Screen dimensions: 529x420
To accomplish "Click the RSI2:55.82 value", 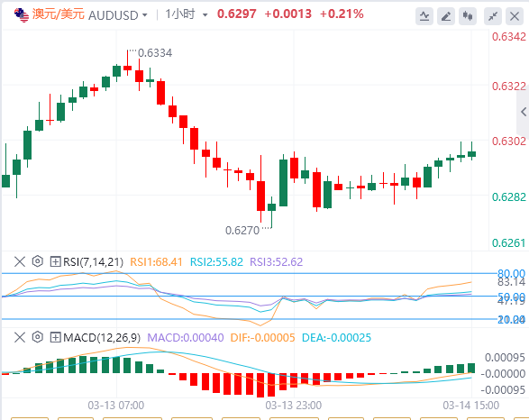I will click(216, 261).
